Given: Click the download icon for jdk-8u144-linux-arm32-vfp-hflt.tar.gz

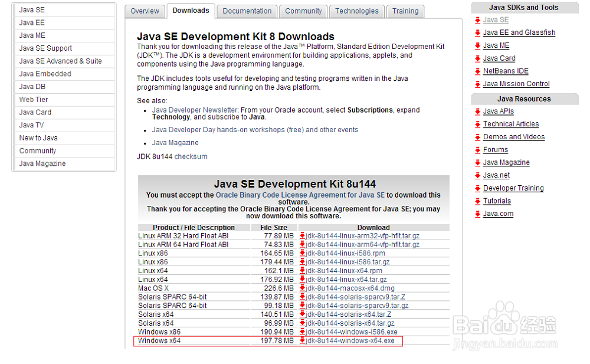Looking at the screenshot, I should click(x=302, y=235).
